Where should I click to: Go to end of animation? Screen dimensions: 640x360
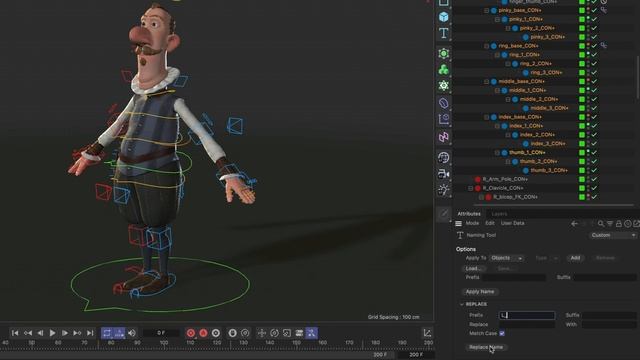(90, 333)
